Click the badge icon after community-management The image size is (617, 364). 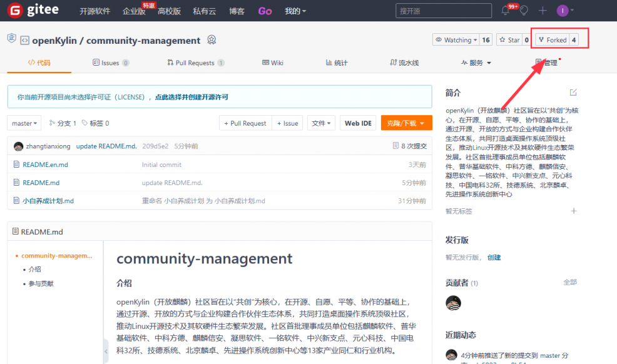pyautogui.click(x=212, y=39)
